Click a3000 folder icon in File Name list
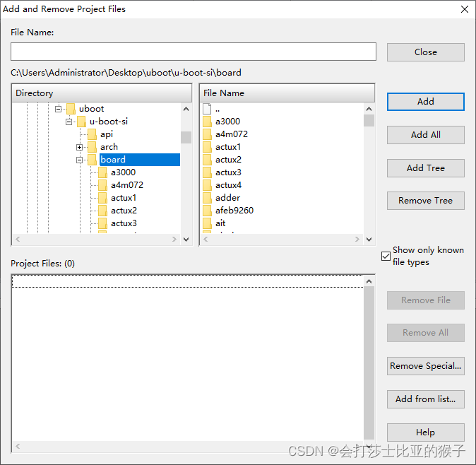The width and height of the screenshot is (476, 465). coord(207,122)
